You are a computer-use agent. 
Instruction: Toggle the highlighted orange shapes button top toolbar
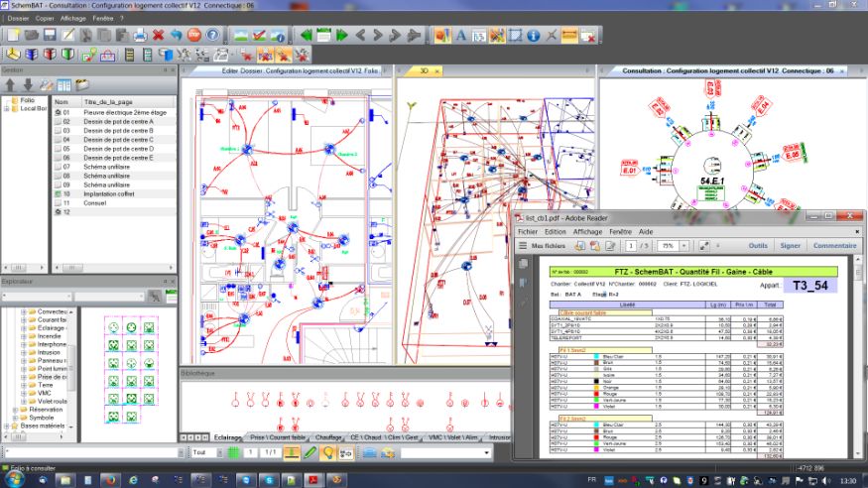442,36
